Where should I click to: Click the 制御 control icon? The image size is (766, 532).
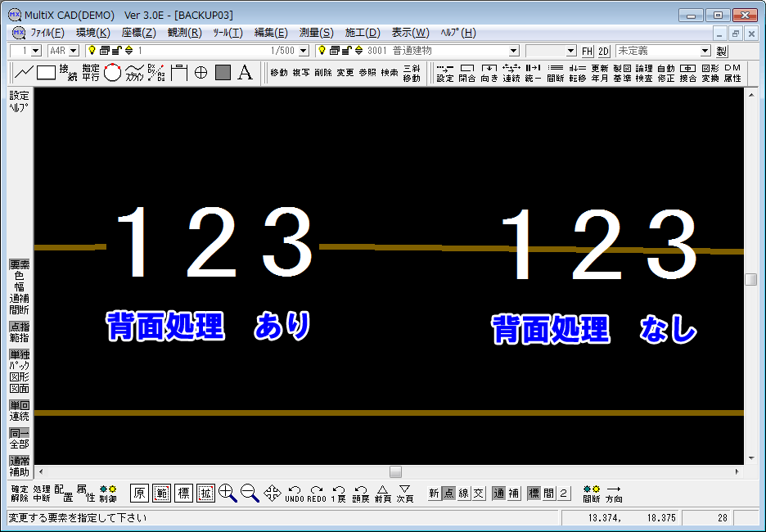click(108, 494)
